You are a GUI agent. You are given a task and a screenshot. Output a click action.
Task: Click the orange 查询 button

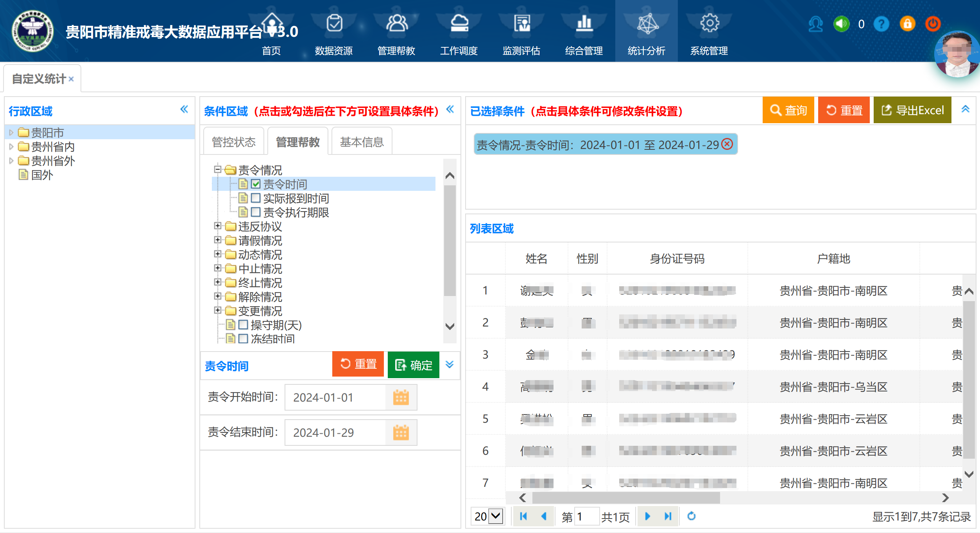tap(788, 110)
